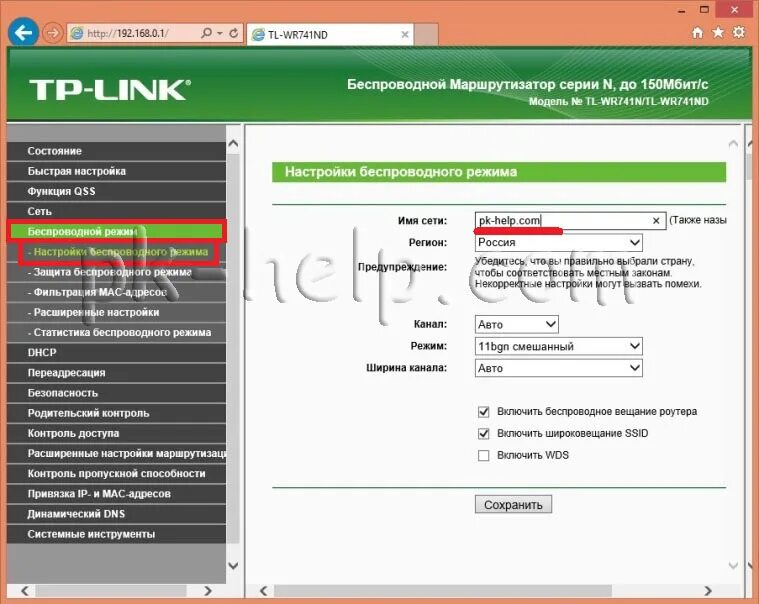
Task: Open Безопасность menu item
Action: (x=116, y=393)
